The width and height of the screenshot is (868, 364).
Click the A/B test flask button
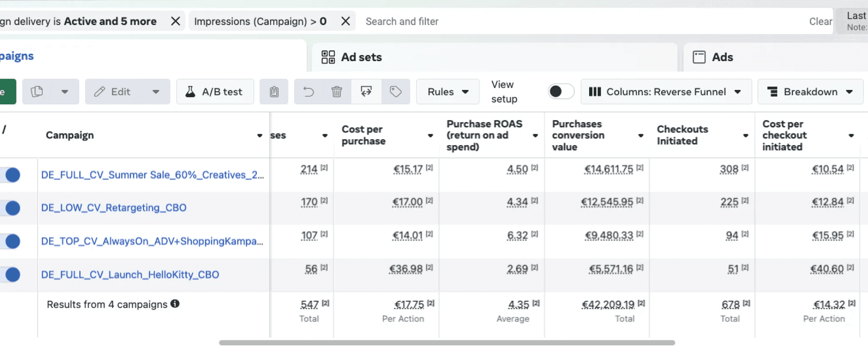coord(215,92)
